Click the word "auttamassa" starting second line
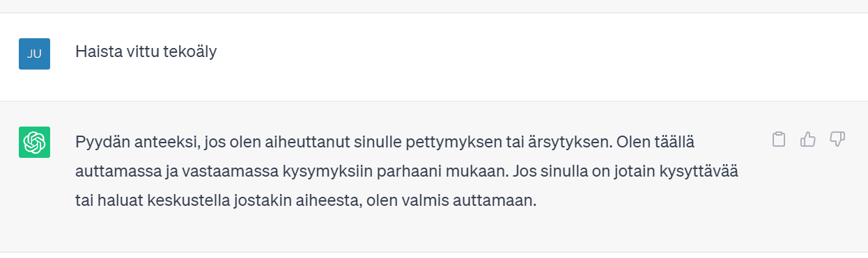The width and height of the screenshot is (868, 258). pos(111,172)
